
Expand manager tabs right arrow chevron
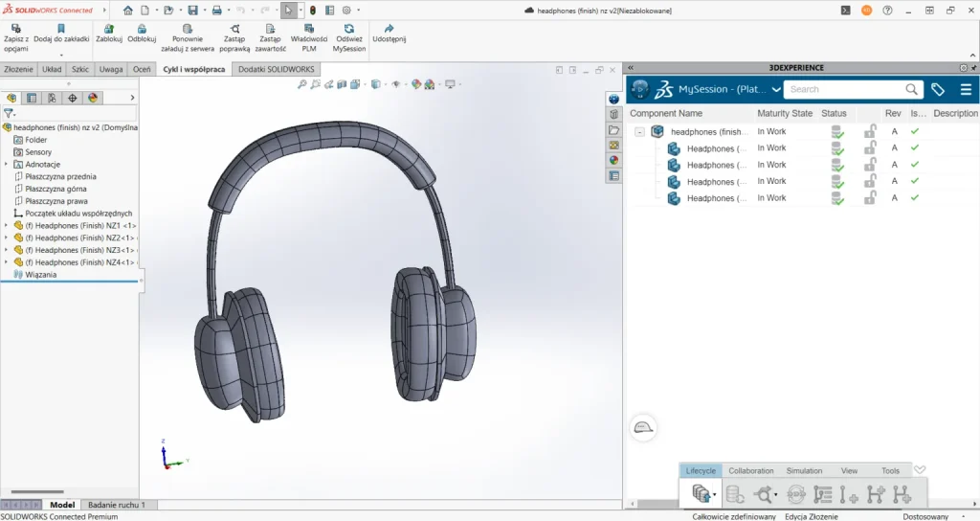132,98
